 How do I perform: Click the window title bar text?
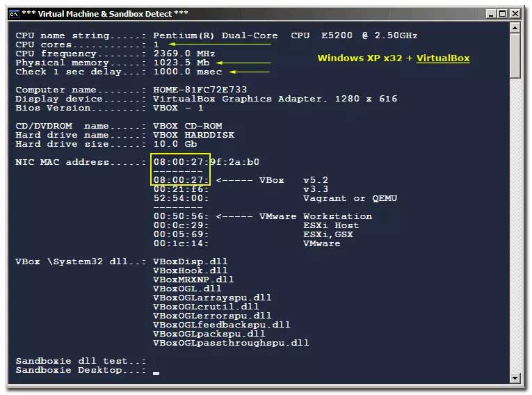pyautogui.click(x=104, y=13)
